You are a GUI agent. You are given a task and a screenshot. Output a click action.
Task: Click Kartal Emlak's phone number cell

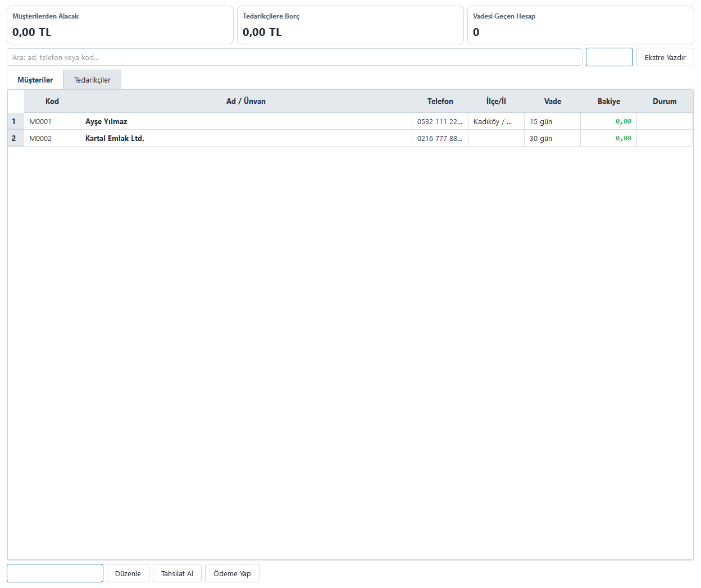tap(440, 138)
